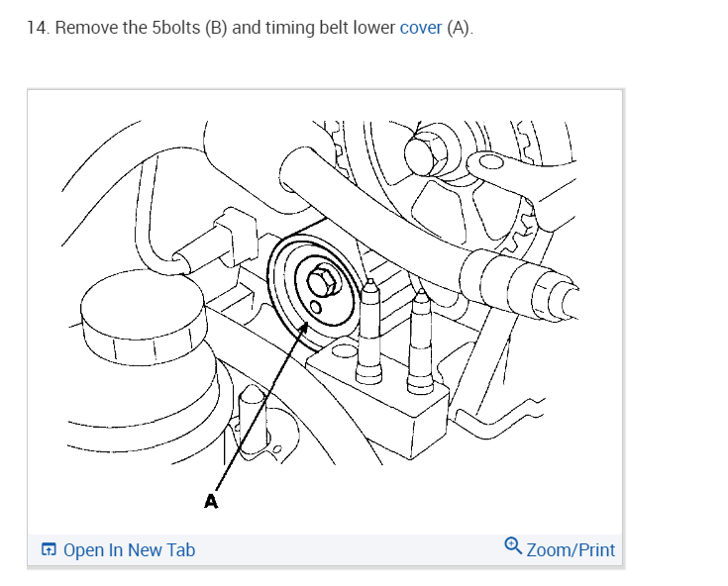The height and width of the screenshot is (586, 728).
Task: Click the right pointed stud on bracket
Action: click(421, 342)
